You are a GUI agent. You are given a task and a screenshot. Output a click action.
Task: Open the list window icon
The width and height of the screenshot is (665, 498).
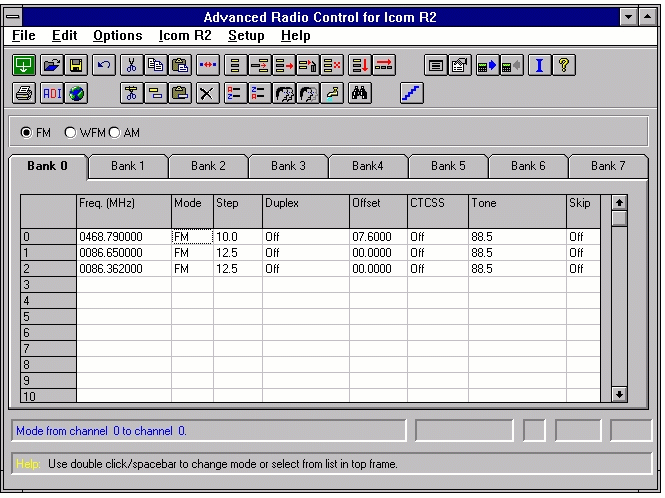[436, 65]
